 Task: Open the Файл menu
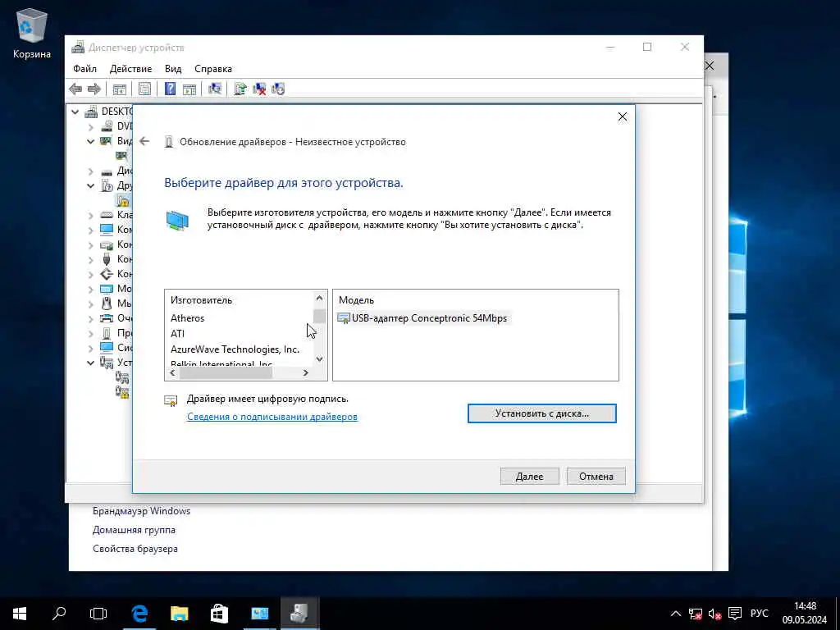click(x=84, y=69)
